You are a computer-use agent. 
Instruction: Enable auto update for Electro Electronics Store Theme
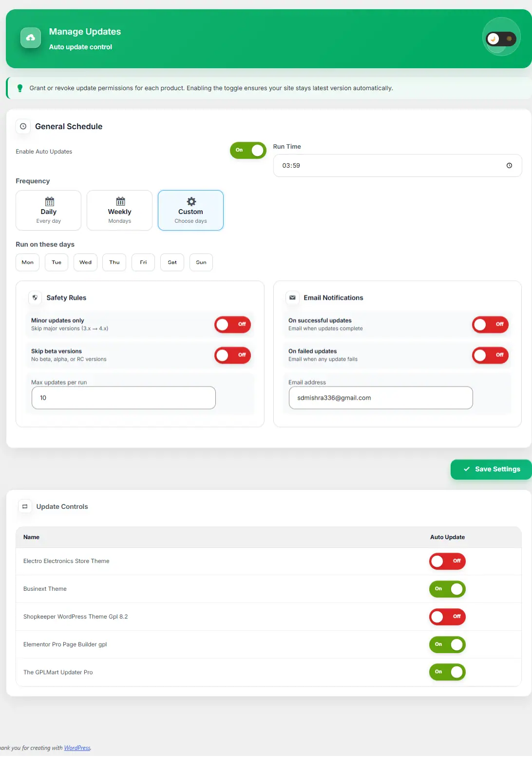(447, 561)
